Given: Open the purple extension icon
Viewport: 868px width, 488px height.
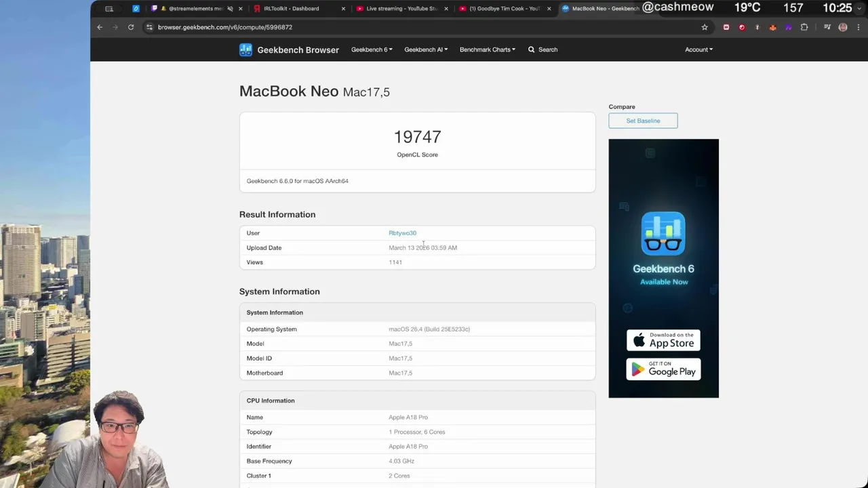Looking at the screenshot, I should coord(788,27).
